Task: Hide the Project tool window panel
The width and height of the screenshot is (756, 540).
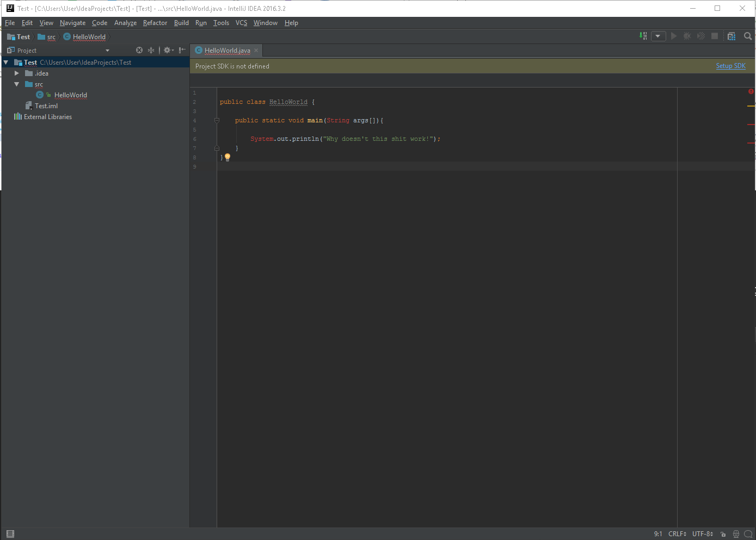Action: (182, 50)
